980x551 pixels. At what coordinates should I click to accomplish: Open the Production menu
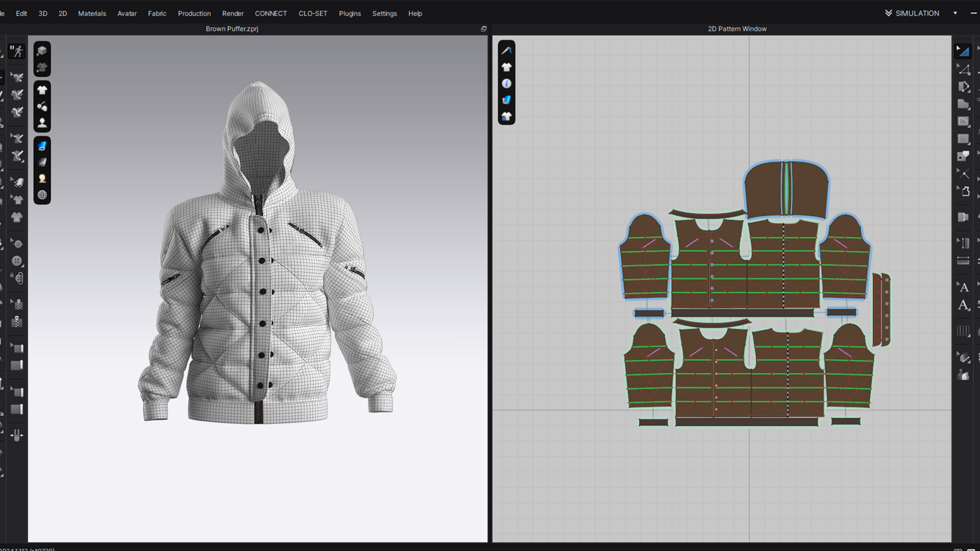194,13
